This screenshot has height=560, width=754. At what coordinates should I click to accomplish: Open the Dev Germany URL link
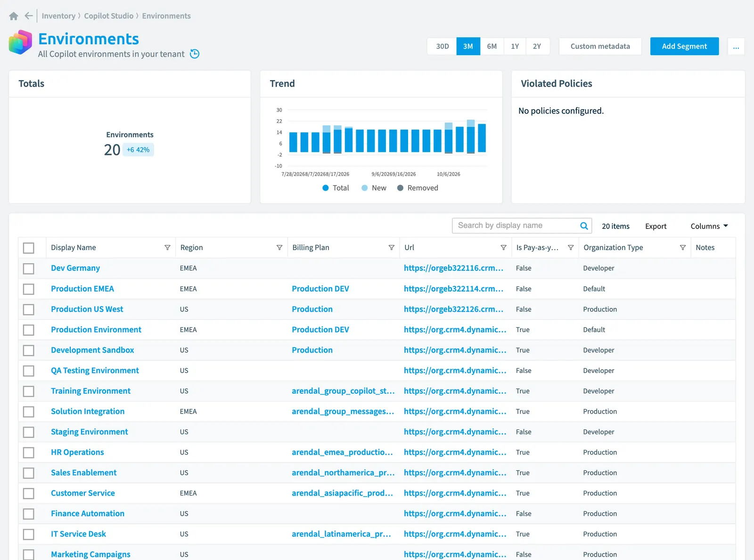(453, 268)
